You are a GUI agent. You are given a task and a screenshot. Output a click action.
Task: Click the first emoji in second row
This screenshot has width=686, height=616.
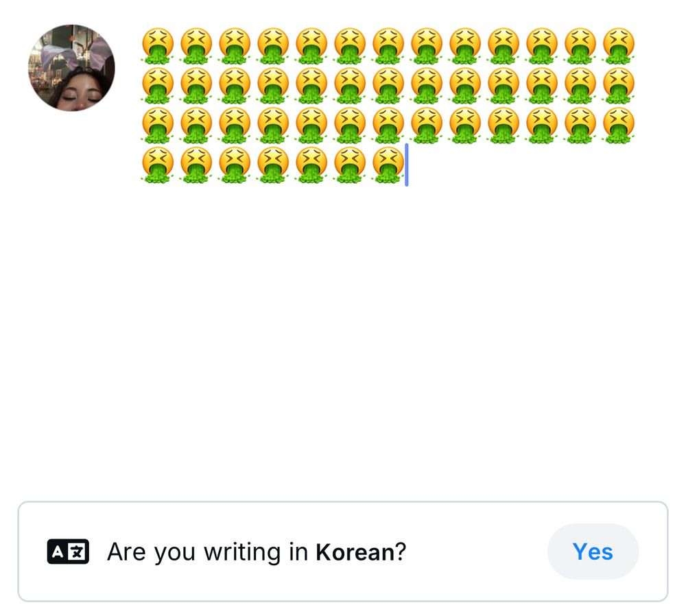click(x=158, y=85)
